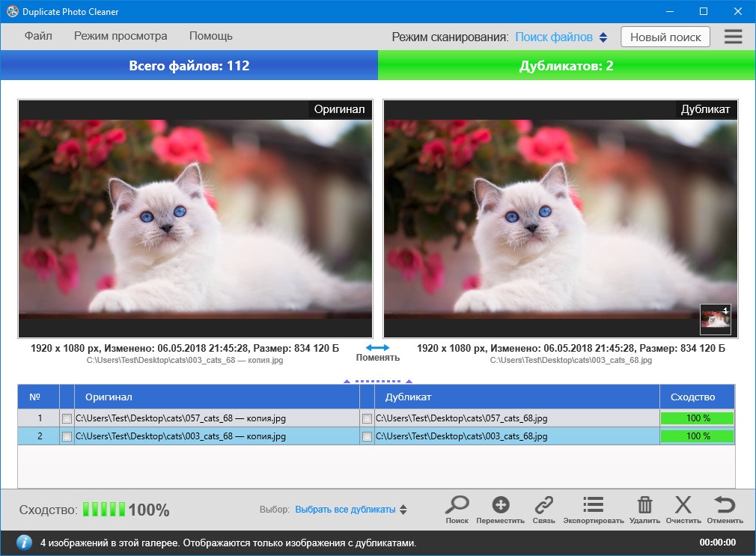
Task: Click the Новый поиск button
Action: pyautogui.click(x=665, y=37)
